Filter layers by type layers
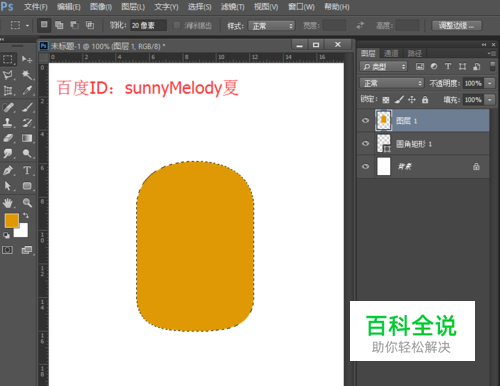 (x=448, y=66)
